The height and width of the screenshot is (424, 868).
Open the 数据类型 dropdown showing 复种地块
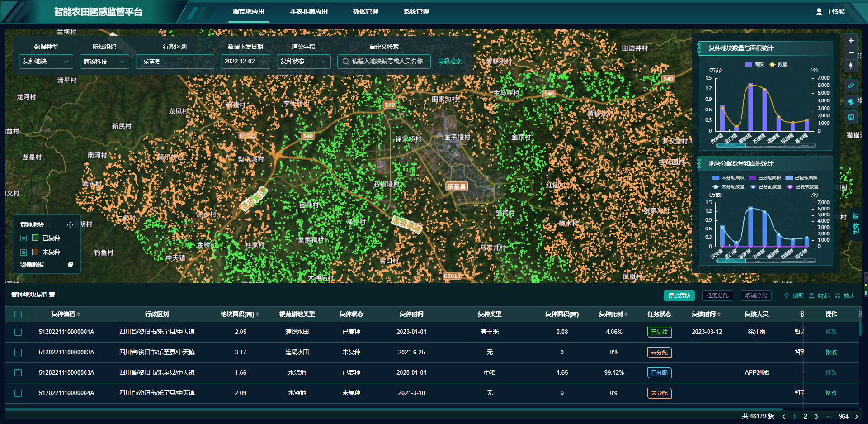[x=46, y=62]
